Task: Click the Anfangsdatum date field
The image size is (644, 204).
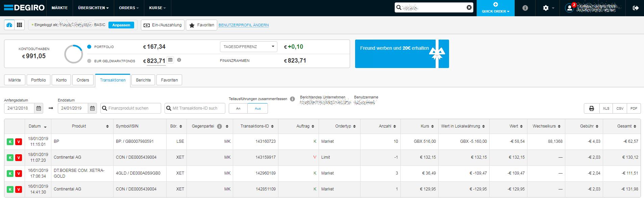Action: (19, 108)
